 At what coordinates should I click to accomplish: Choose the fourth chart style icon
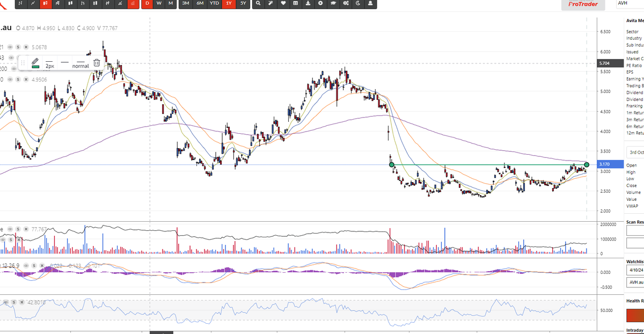tap(58, 3)
